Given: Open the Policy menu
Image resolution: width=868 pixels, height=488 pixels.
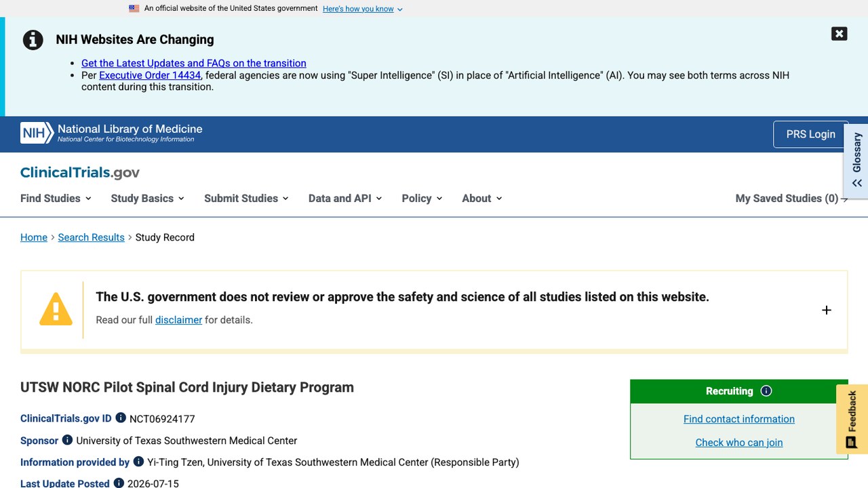Looking at the screenshot, I should [x=422, y=198].
